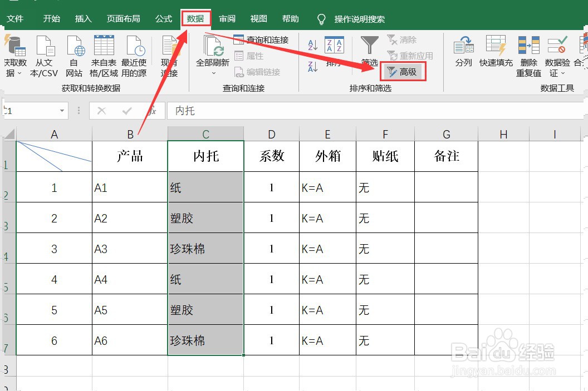Click 全部刷新 refresh icon
The width and height of the screenshot is (588, 391).
[x=213, y=46]
